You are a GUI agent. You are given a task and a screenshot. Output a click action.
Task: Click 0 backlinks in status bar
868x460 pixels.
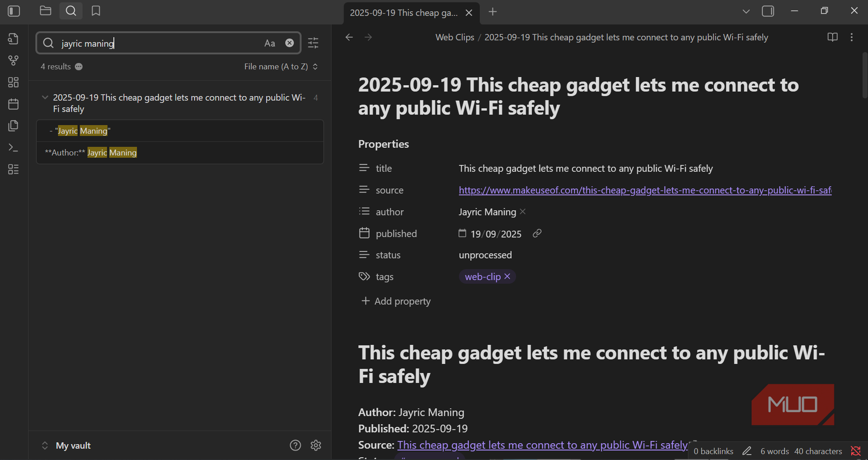[713, 451]
